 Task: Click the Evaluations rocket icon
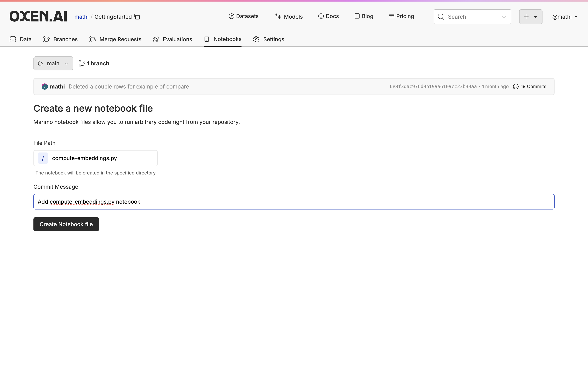tap(156, 39)
